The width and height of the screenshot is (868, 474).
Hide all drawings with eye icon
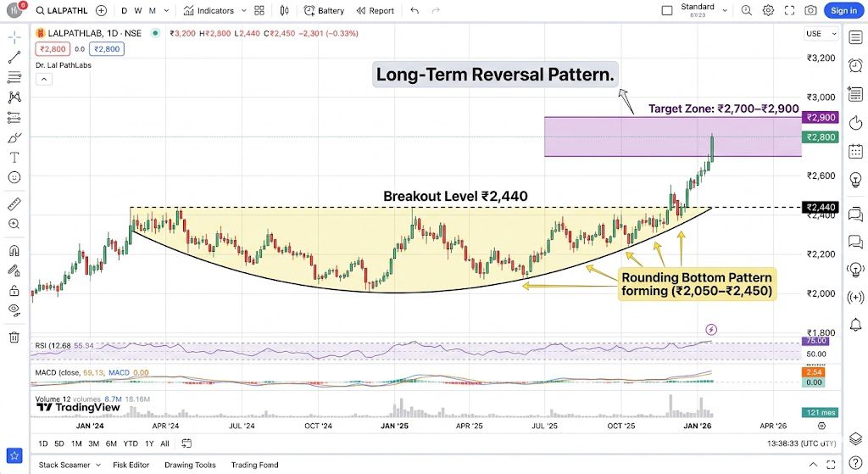click(x=14, y=309)
